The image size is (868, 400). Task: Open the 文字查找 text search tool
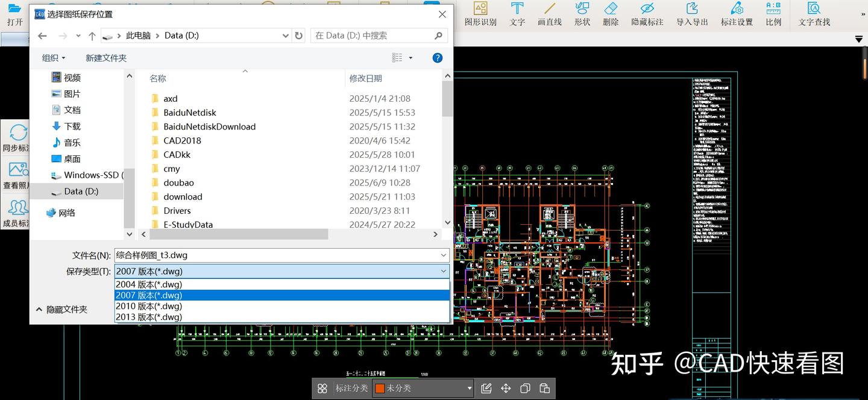pyautogui.click(x=814, y=13)
